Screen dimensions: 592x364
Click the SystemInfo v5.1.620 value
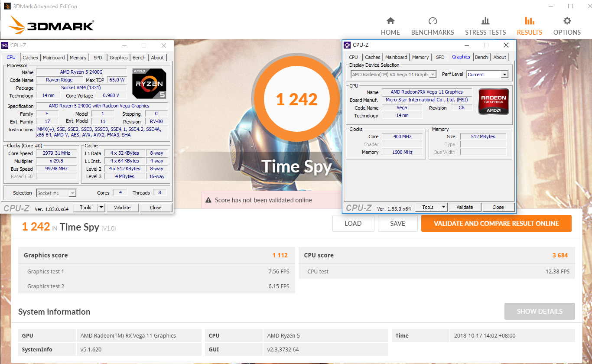tap(91, 349)
